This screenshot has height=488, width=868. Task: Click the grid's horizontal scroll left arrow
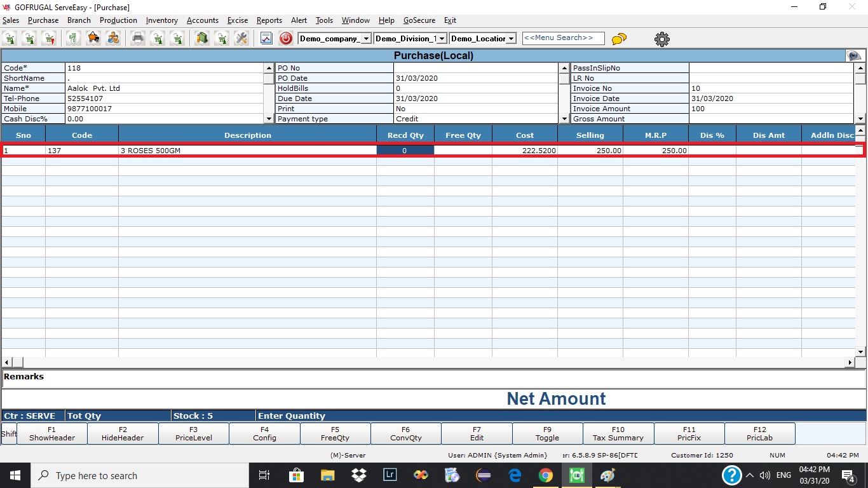pyautogui.click(x=6, y=362)
